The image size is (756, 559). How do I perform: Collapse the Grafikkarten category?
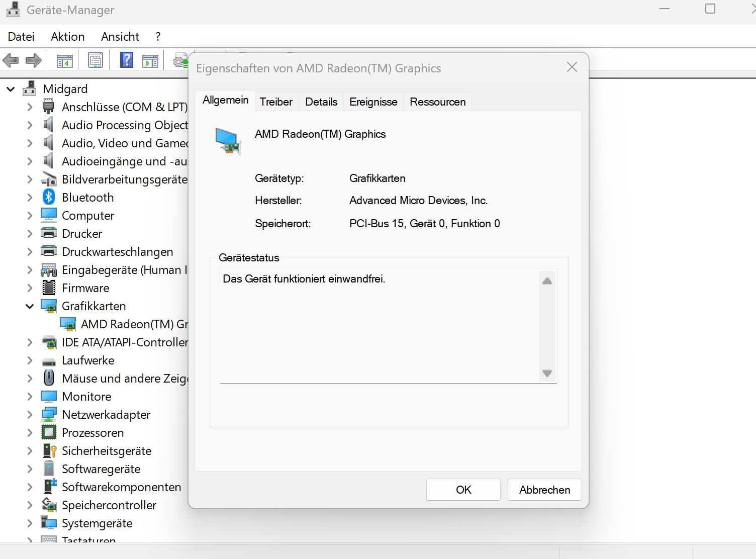pyautogui.click(x=30, y=306)
